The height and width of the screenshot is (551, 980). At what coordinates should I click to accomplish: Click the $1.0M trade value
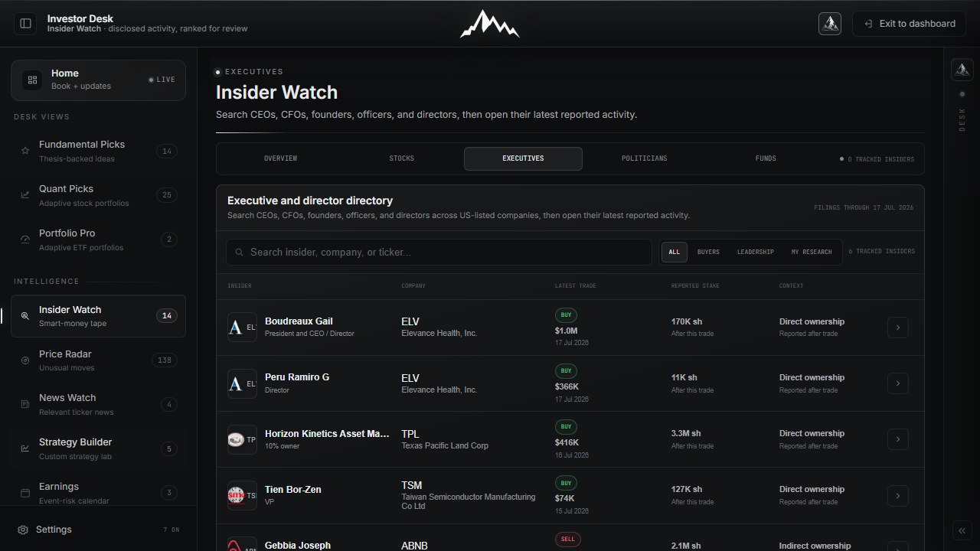pyautogui.click(x=567, y=331)
